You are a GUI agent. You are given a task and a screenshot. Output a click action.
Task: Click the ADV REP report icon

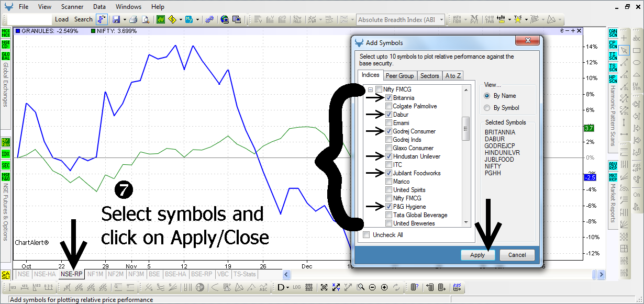(613, 166)
